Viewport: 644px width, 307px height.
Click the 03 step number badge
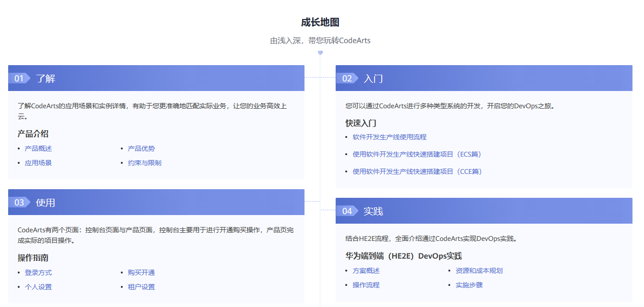pyautogui.click(x=19, y=202)
